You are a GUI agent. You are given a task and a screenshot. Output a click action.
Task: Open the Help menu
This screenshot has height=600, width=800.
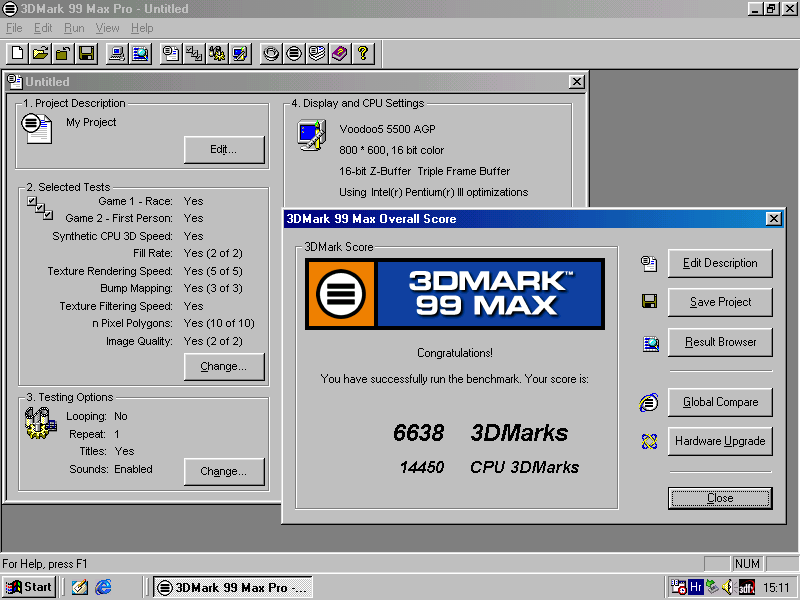pos(142,28)
